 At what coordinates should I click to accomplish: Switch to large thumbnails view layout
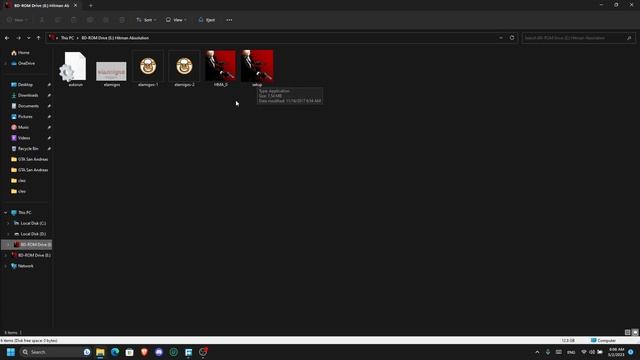pos(635,332)
